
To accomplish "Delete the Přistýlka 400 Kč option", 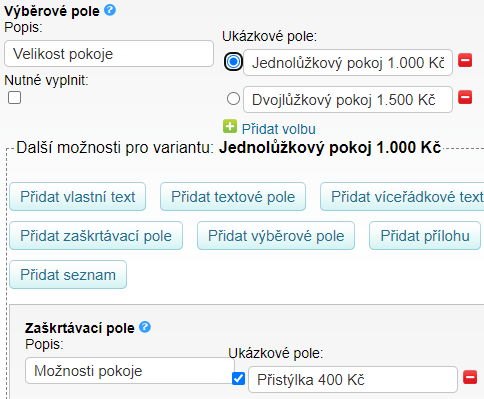I will (x=470, y=377).
